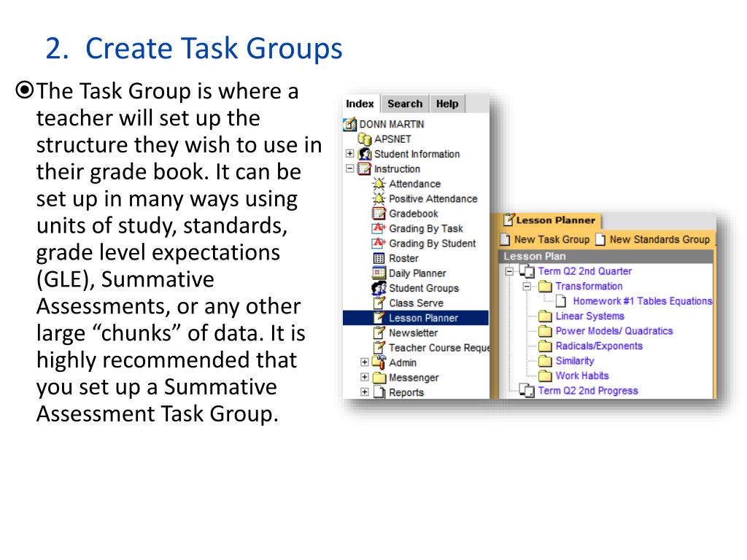Click the DONN MARTIN user icon
747x560 pixels.
pyautogui.click(x=349, y=124)
